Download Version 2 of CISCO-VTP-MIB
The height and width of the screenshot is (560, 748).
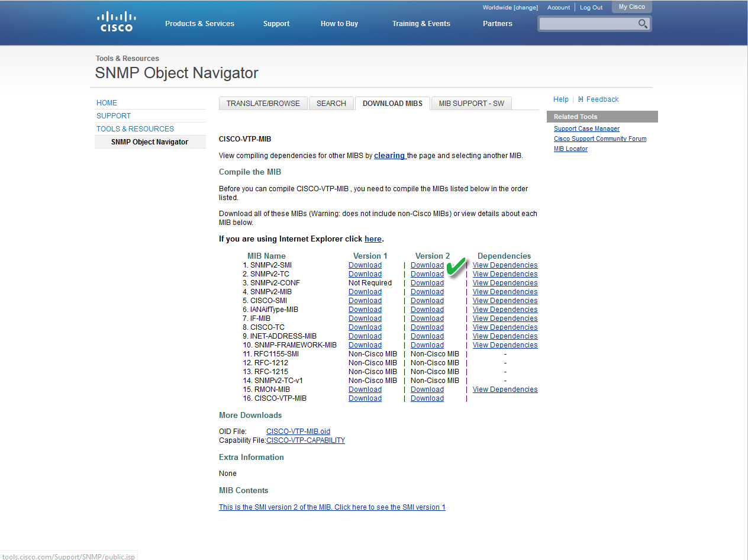[x=427, y=398]
